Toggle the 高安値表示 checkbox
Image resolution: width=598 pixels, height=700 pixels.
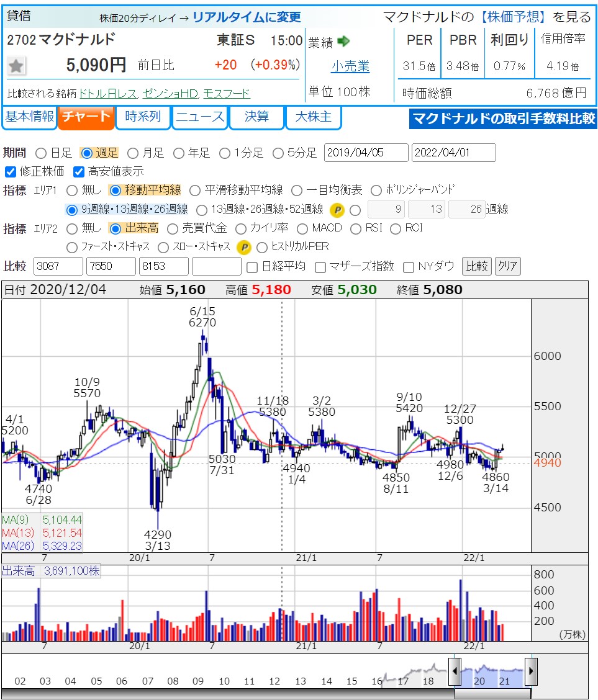[78, 171]
